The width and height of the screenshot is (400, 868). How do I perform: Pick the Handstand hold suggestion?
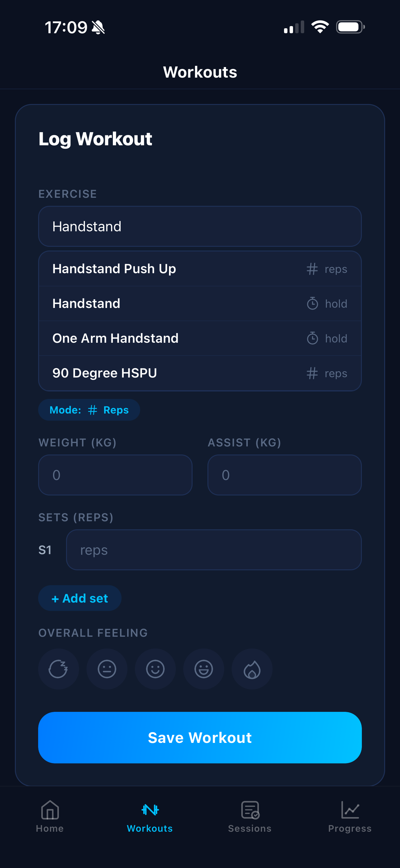point(200,304)
